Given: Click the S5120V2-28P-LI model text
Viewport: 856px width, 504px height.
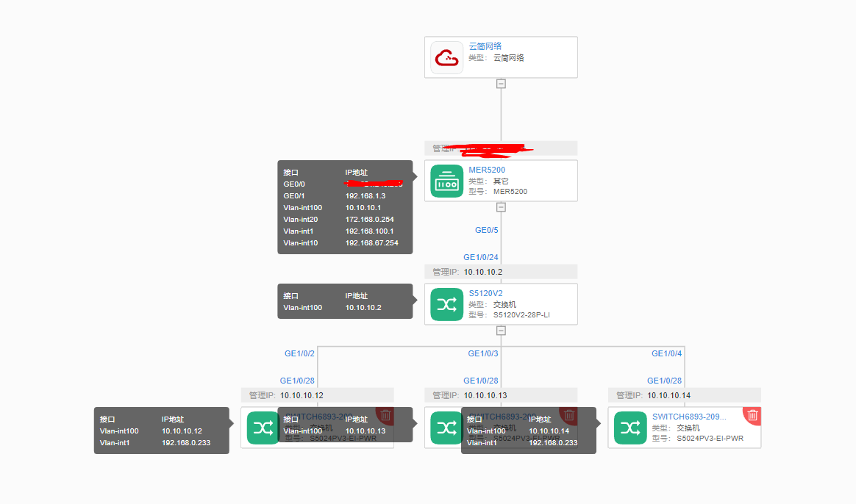Looking at the screenshot, I should coord(521,314).
